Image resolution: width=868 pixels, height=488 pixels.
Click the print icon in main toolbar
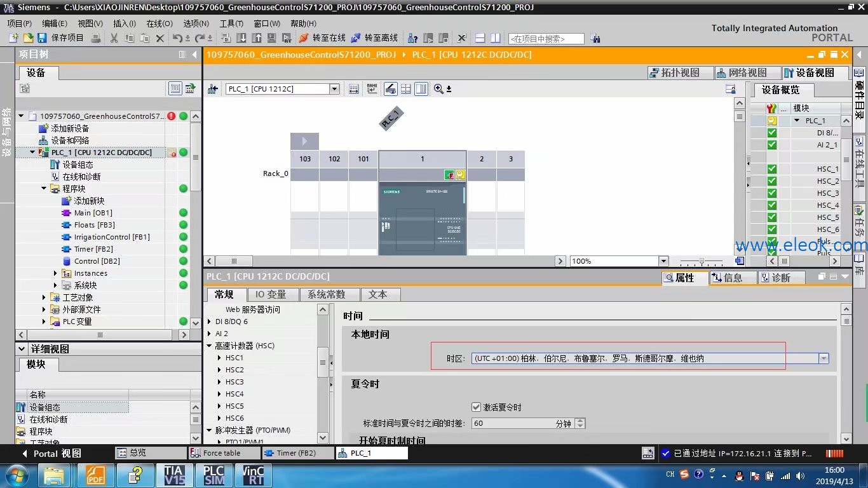pos(96,38)
